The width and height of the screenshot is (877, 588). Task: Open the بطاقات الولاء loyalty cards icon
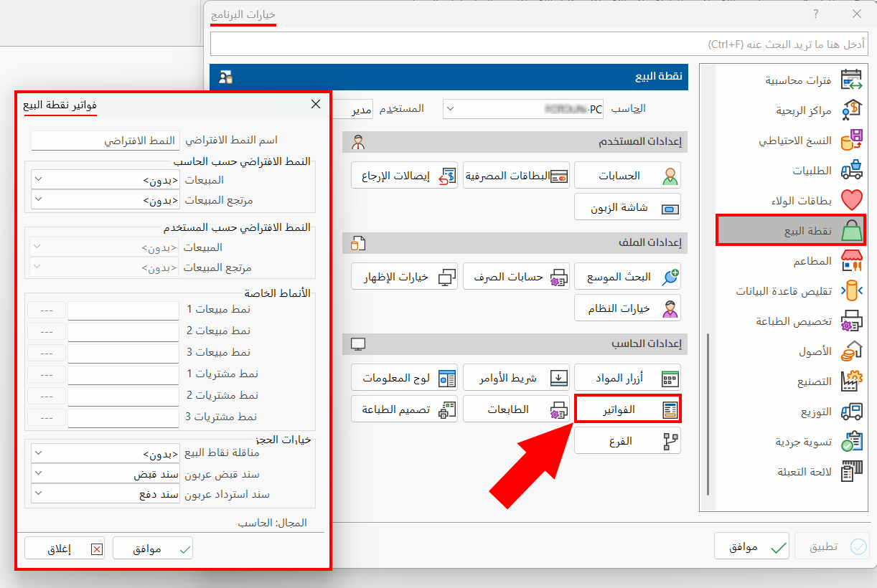coord(853,200)
